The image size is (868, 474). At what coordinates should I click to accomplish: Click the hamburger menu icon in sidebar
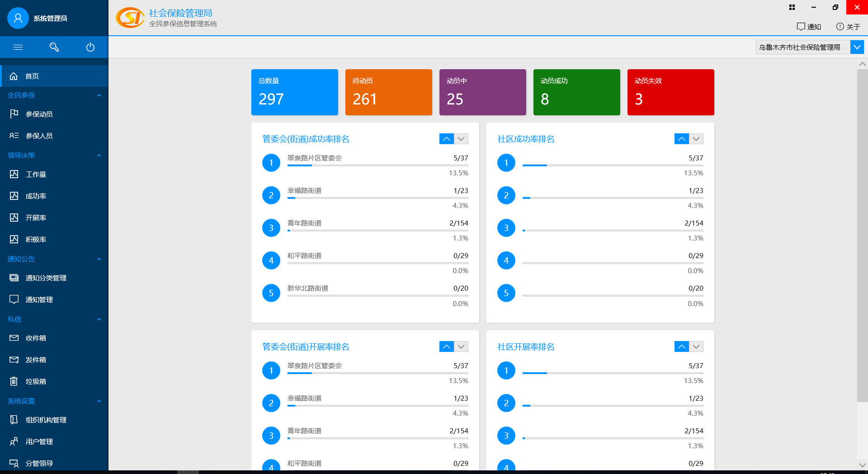tap(18, 47)
